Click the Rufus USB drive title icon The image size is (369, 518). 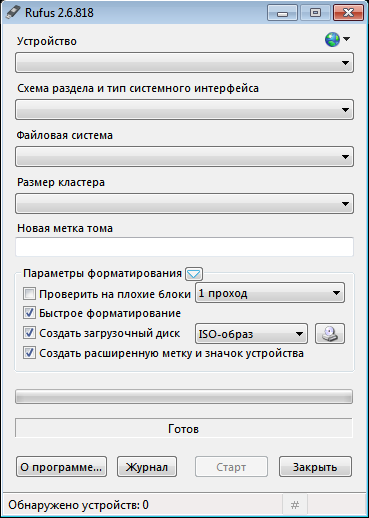click(x=13, y=13)
